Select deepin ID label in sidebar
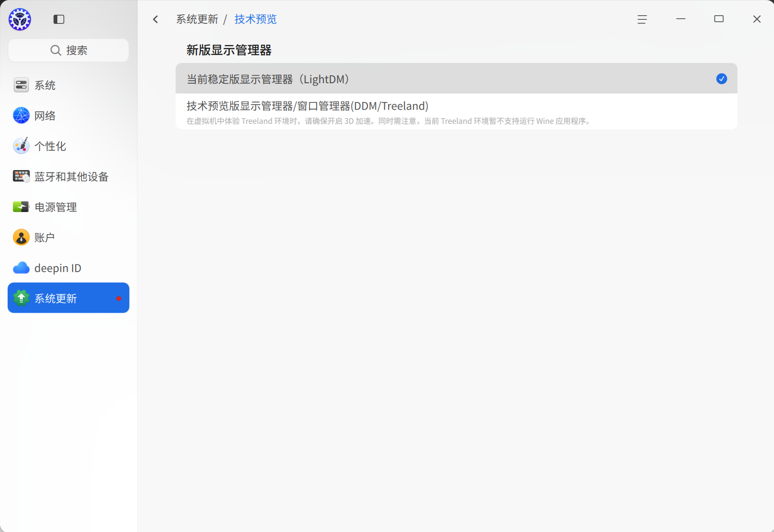The width and height of the screenshot is (774, 532). click(58, 268)
